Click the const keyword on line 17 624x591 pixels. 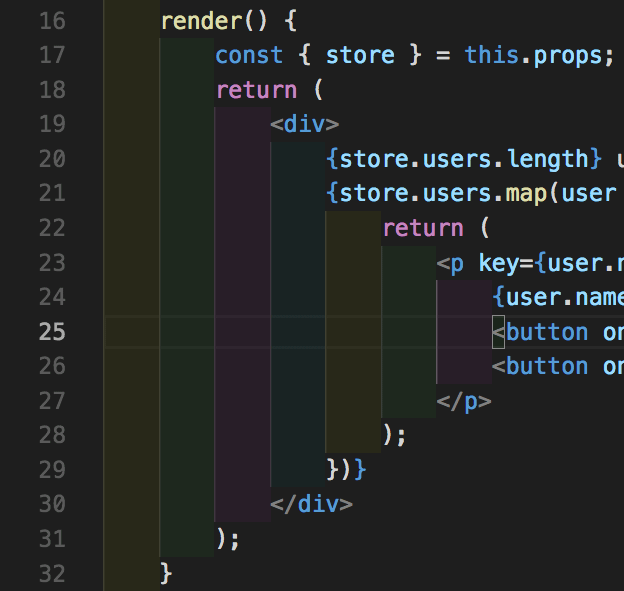pyautogui.click(x=249, y=55)
